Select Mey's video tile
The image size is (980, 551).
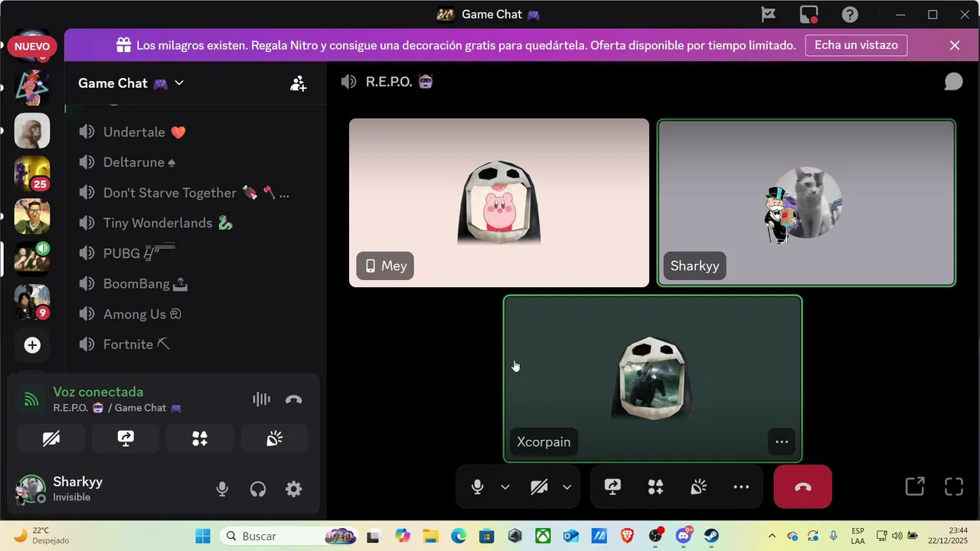click(x=499, y=203)
